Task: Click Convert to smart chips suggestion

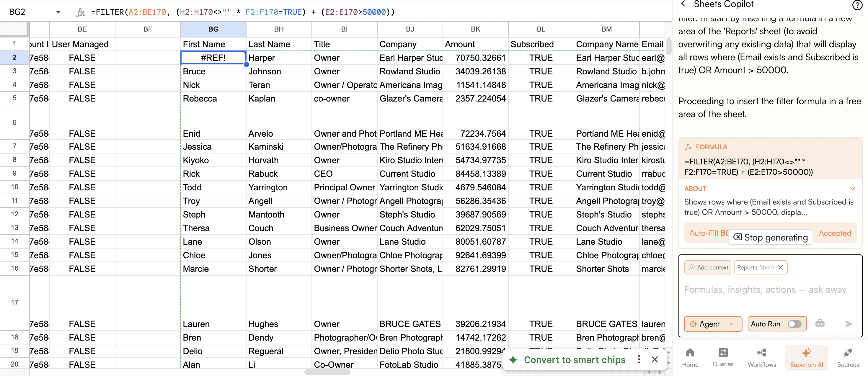Action: [574, 359]
